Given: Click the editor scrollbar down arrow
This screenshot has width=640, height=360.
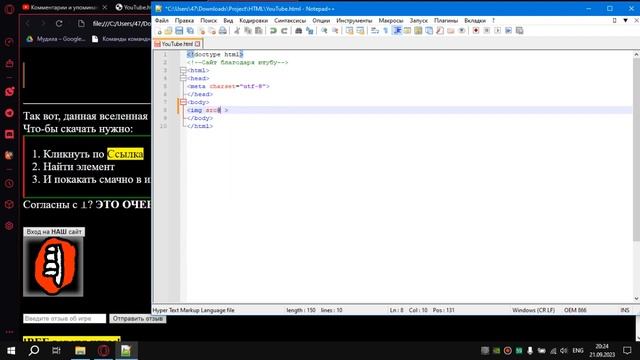Looking at the screenshot, I should 636,299.
